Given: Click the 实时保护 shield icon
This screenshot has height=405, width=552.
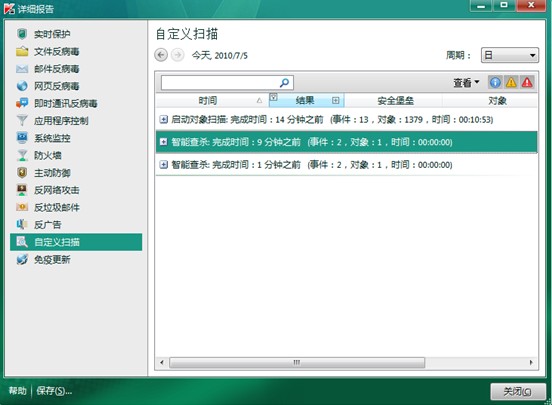Looking at the screenshot, I should pos(22,34).
